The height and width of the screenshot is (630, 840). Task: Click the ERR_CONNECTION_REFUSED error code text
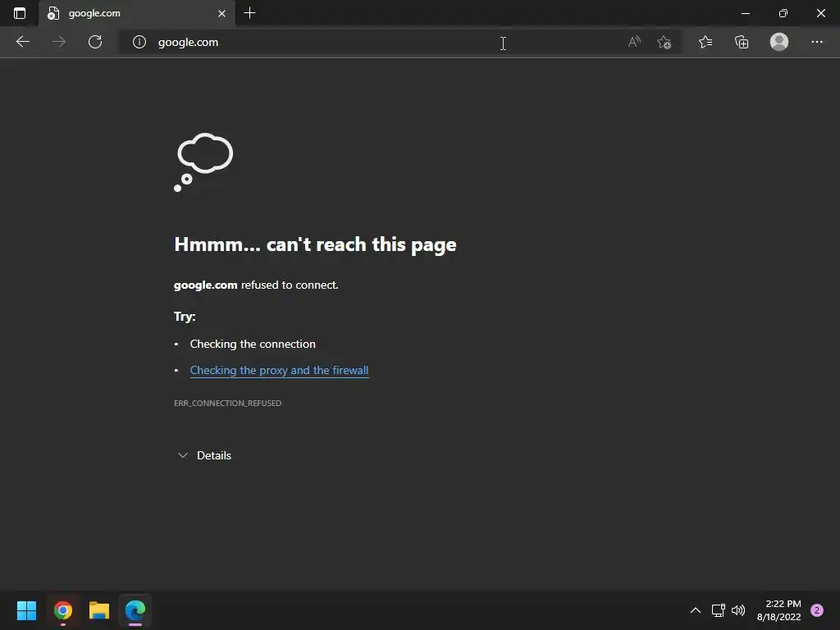228,403
